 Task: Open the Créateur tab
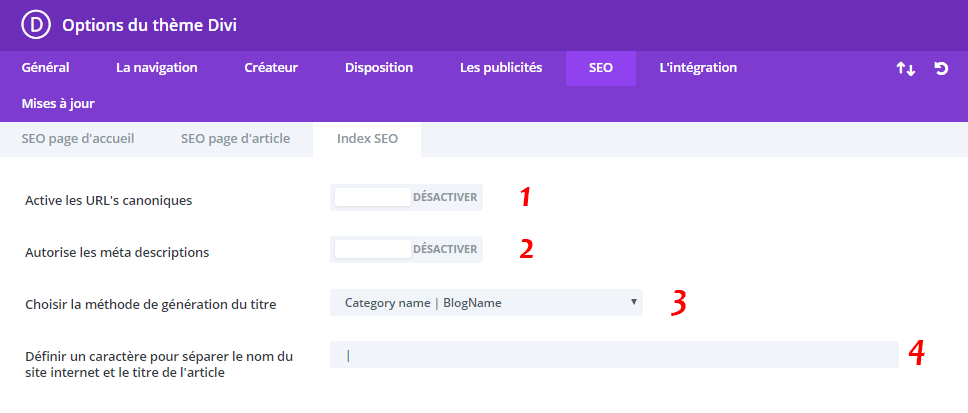[x=271, y=68]
